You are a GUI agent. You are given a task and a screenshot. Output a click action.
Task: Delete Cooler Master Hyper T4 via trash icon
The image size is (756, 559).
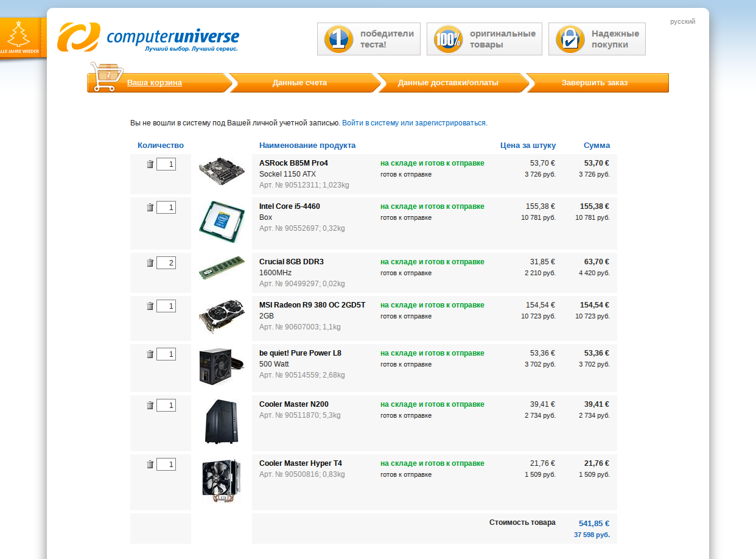[x=150, y=465]
